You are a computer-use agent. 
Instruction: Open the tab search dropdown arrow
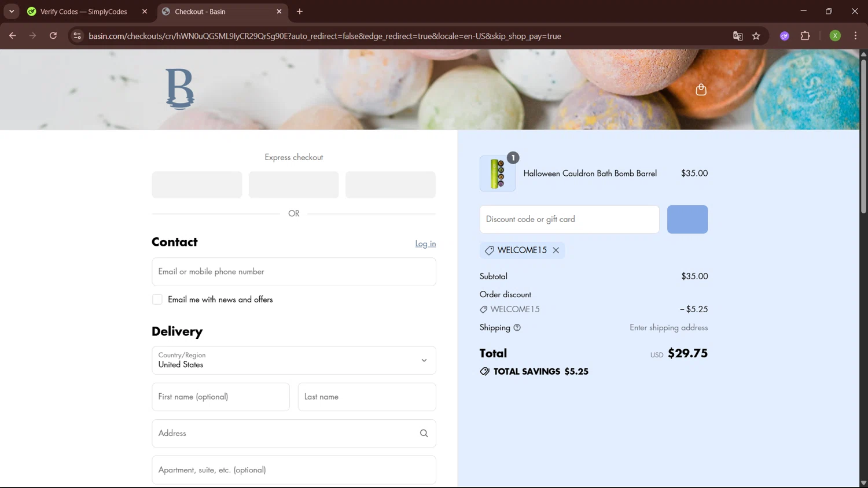tap(12, 11)
